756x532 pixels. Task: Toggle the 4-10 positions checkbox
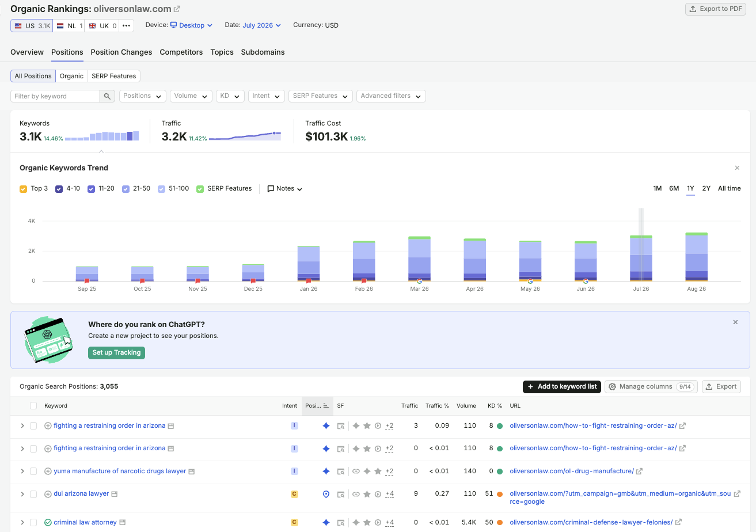click(59, 189)
